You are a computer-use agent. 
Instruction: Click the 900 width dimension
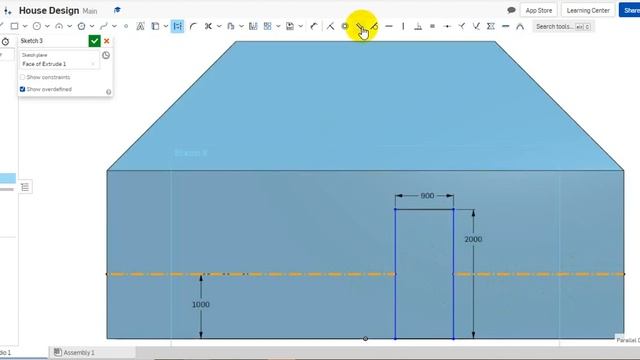click(x=427, y=196)
